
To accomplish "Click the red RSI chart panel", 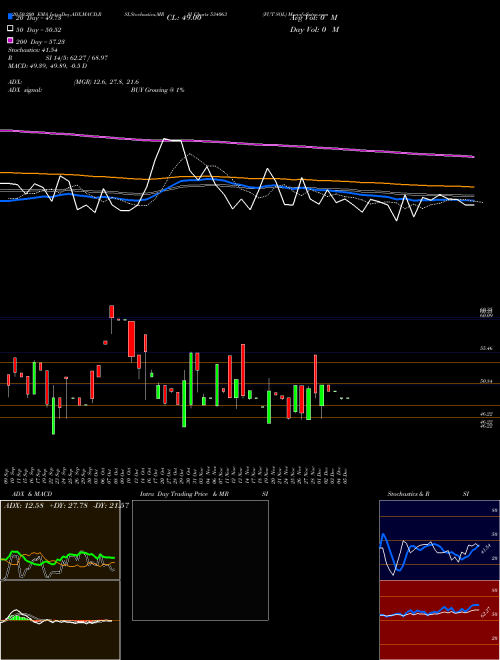I will [439, 620].
